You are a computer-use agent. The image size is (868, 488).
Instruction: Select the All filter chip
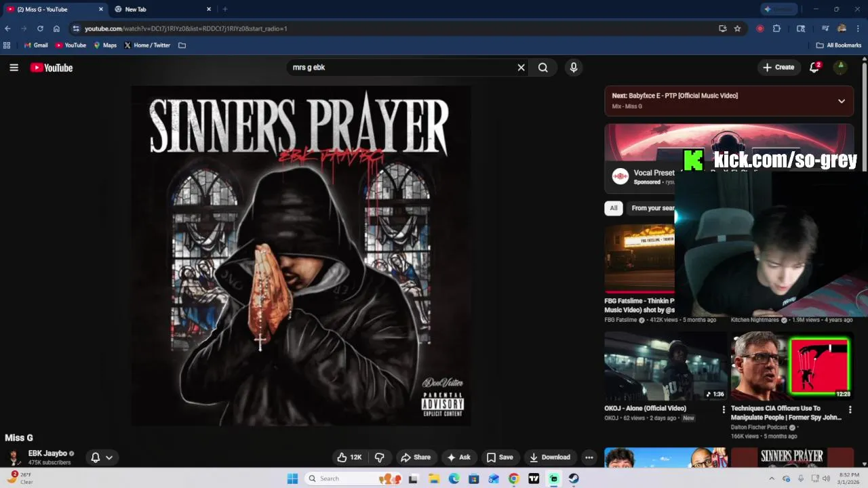[x=614, y=208]
